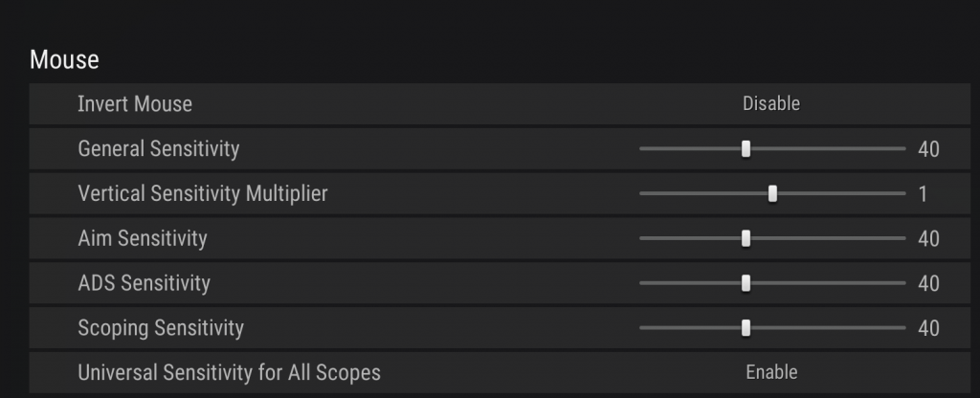Image resolution: width=980 pixels, height=398 pixels.
Task: Select the Scoping Sensitivity value 40
Action: [928, 328]
